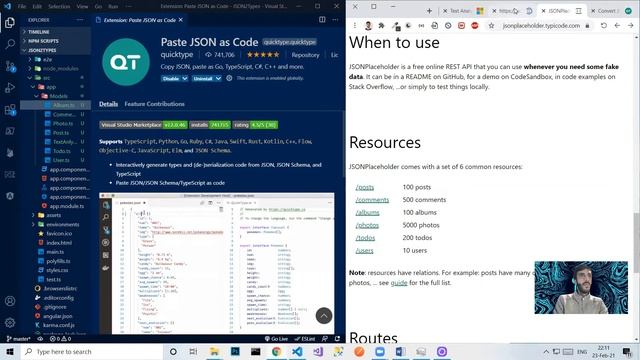Click the scroll-to-top arrow button
The width and height of the screenshot is (640, 360).
(x=324, y=316)
